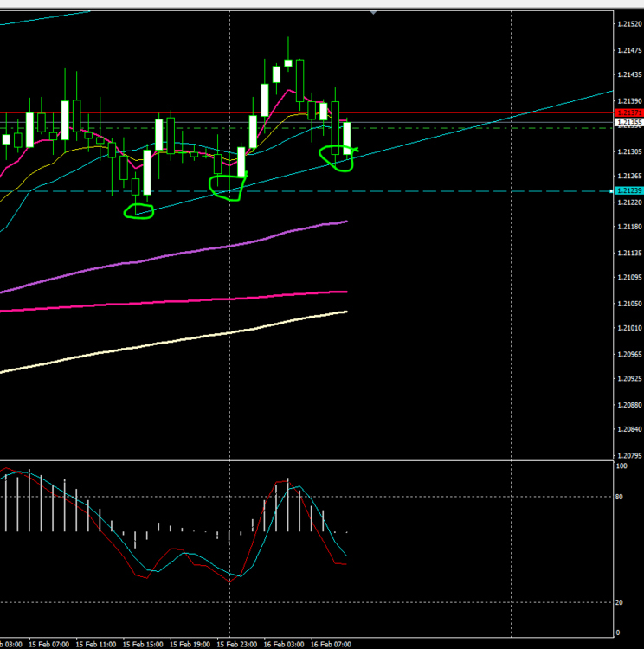The height and width of the screenshot is (649, 644).
Task: Click the 1.21265 price scale value
Action: coord(629,177)
